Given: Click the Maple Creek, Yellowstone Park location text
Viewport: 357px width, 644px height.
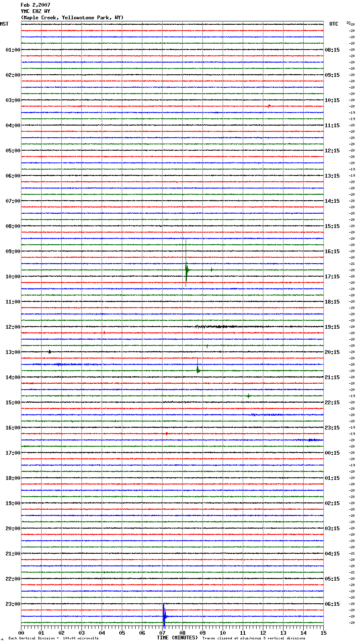Looking at the screenshot, I should [x=72, y=18].
